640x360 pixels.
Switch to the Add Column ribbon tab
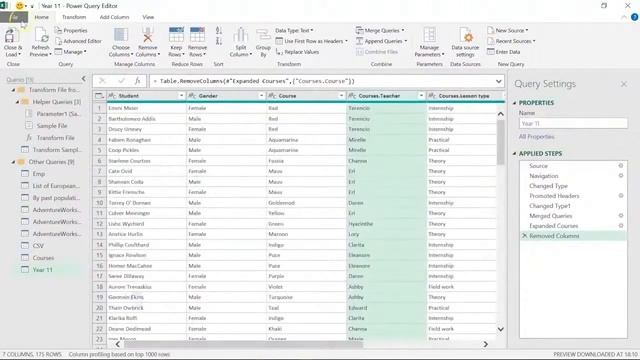(x=114, y=17)
